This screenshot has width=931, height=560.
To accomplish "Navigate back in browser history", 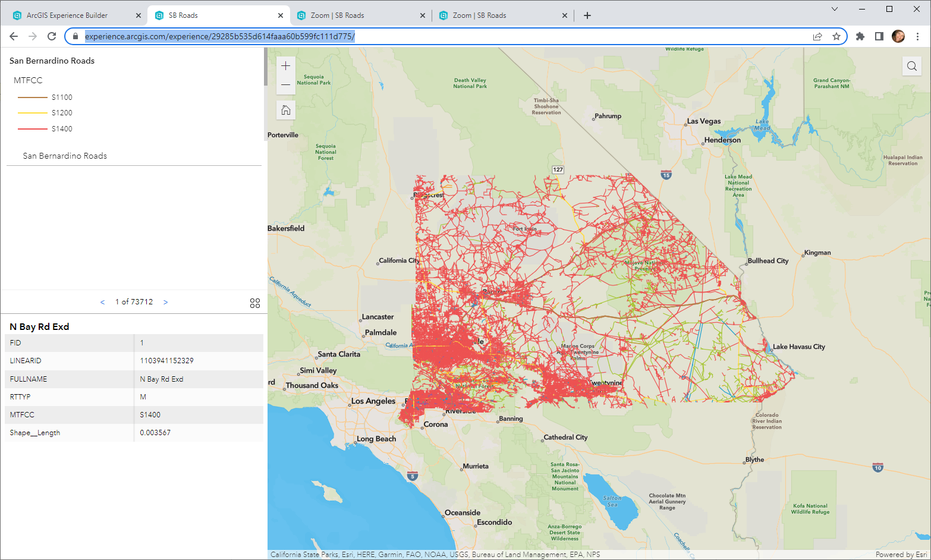I will [14, 36].
